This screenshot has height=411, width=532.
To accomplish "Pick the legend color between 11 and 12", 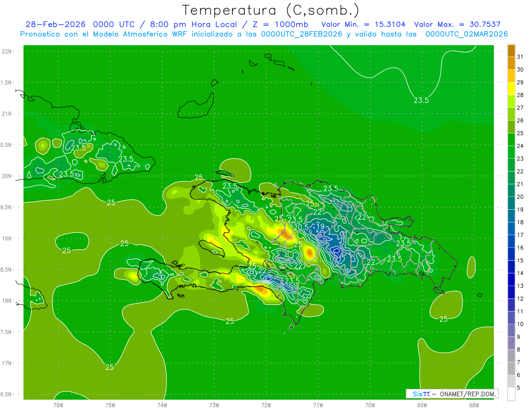I will coord(511,305).
